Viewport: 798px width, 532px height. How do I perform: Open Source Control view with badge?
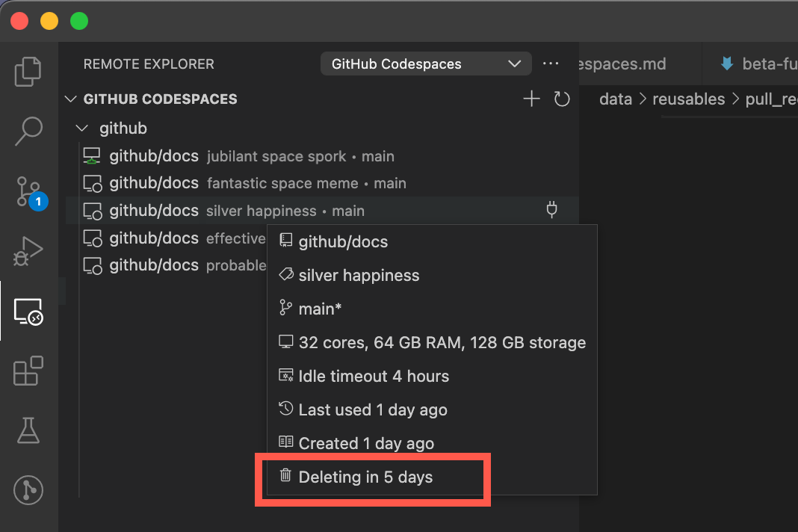pyautogui.click(x=30, y=193)
